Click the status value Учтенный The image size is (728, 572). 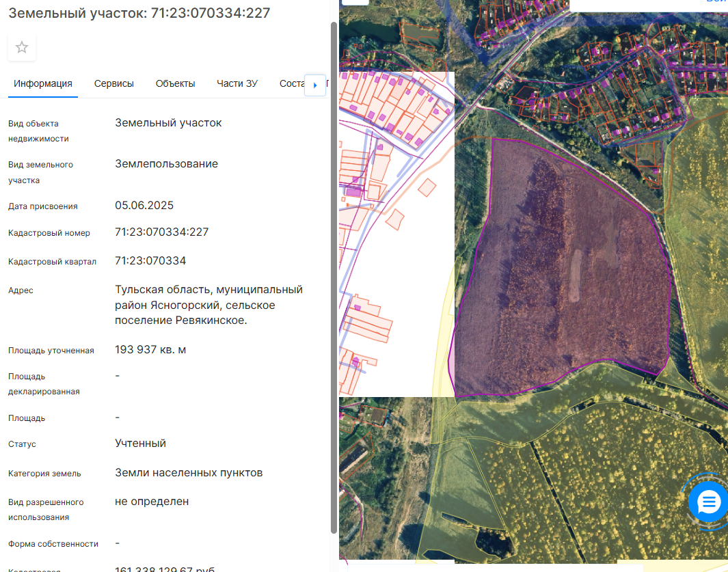140,443
